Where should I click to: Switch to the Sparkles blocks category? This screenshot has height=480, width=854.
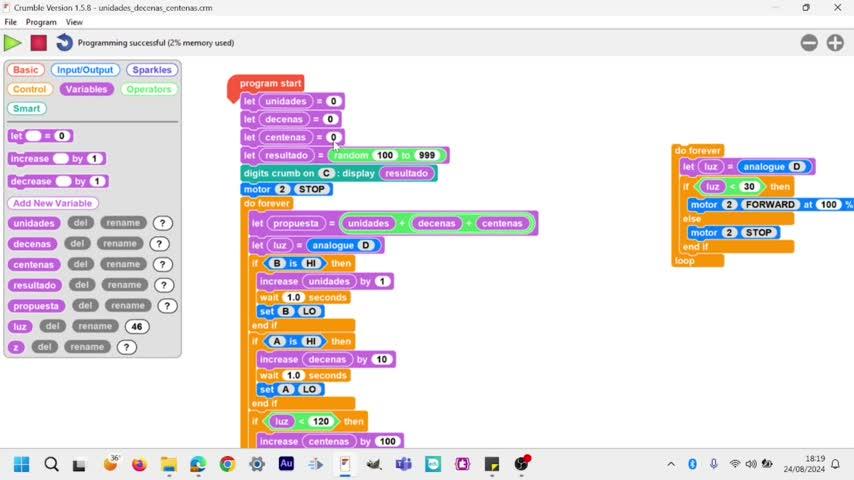[x=152, y=70]
